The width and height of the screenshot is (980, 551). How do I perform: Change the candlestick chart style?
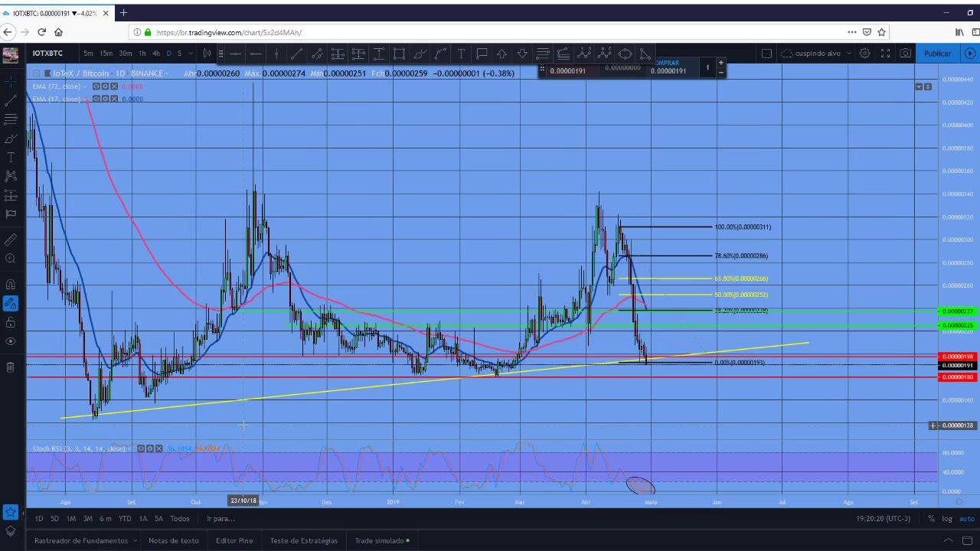[x=207, y=53]
